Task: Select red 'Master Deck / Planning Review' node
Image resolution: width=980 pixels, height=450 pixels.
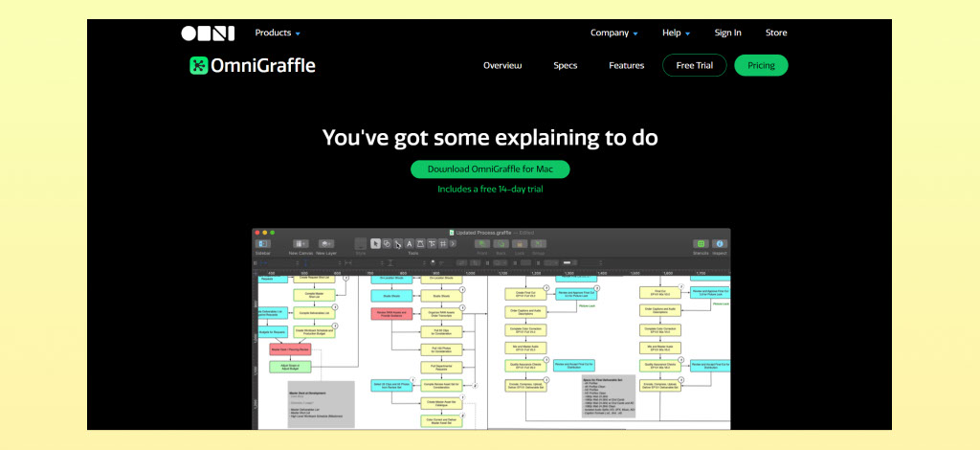Action: point(291,349)
